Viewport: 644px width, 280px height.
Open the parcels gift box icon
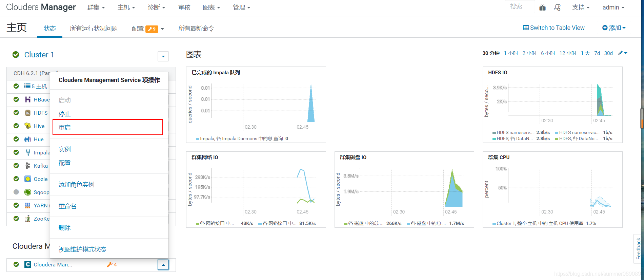[543, 7]
